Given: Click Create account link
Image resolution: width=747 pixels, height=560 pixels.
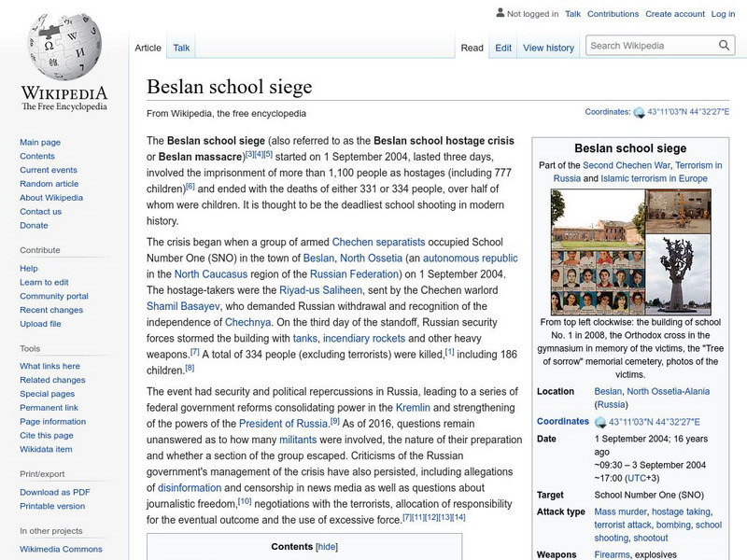Looking at the screenshot, I should (673, 14).
